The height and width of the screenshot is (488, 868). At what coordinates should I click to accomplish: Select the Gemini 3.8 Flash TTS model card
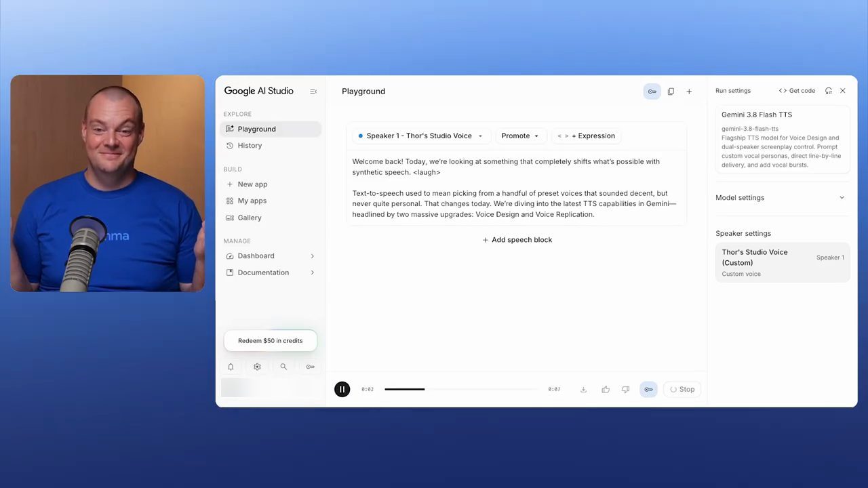pyautogui.click(x=783, y=140)
